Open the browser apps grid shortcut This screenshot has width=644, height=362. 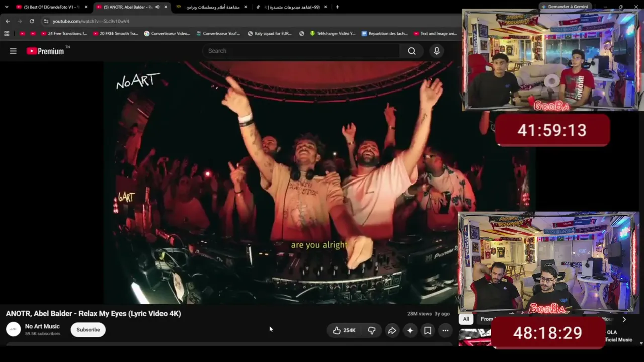click(7, 34)
